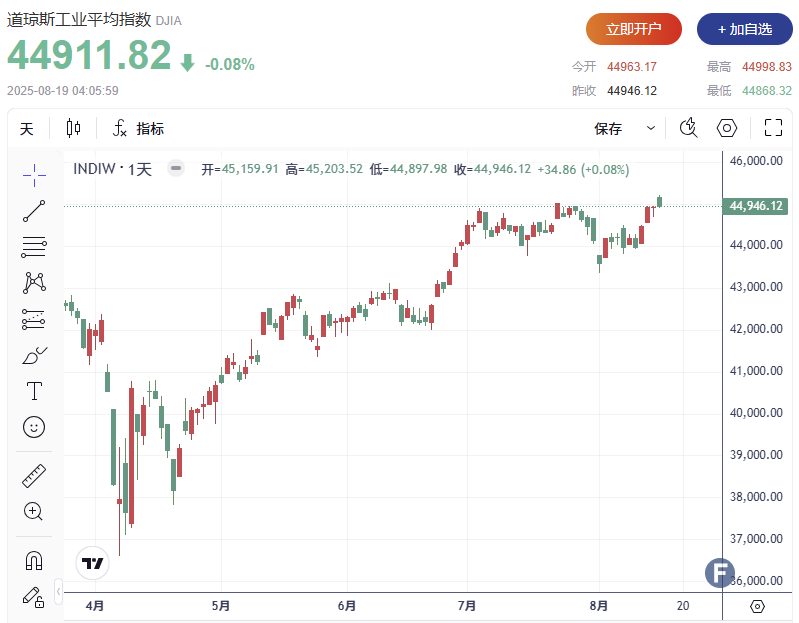Open the emoji icons tool
The height and width of the screenshot is (623, 799).
click(34, 427)
